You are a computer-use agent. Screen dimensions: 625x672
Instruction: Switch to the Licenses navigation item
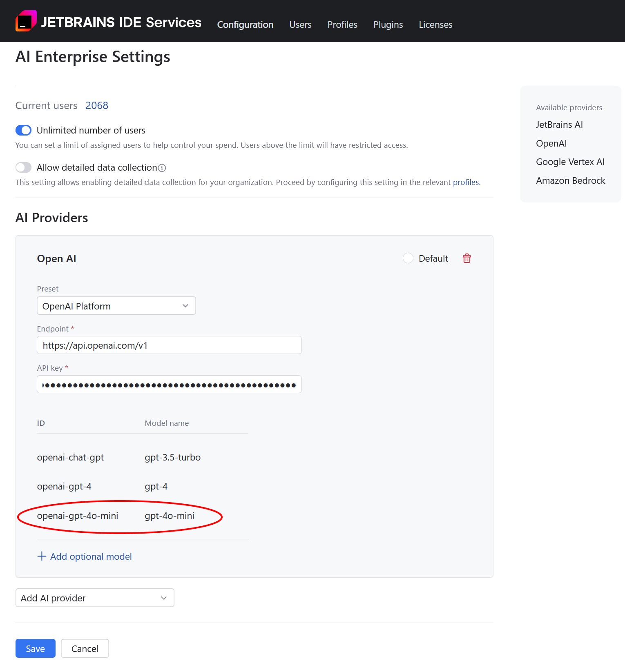(435, 24)
